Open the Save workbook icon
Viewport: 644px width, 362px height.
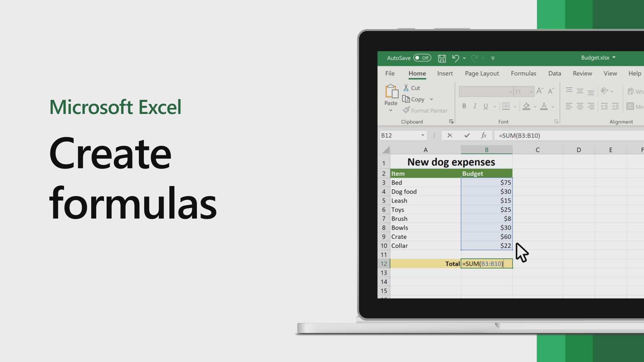(x=441, y=58)
